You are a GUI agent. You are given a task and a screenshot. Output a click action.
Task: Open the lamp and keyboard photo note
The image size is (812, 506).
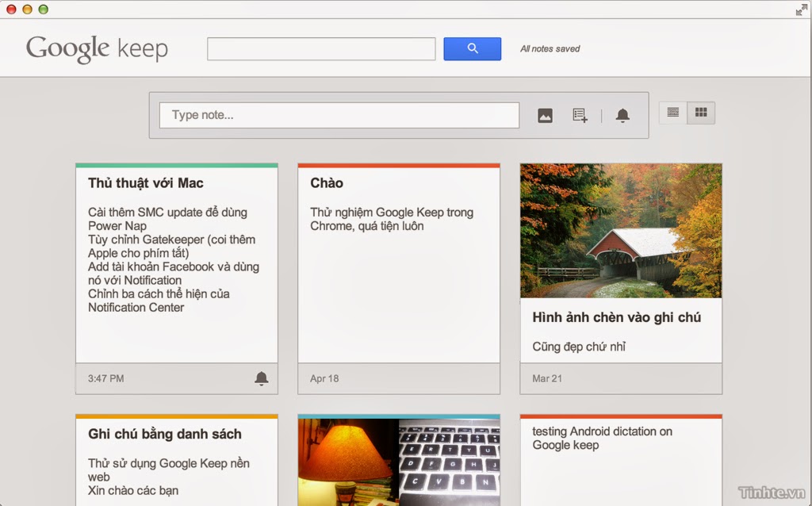[399, 462]
